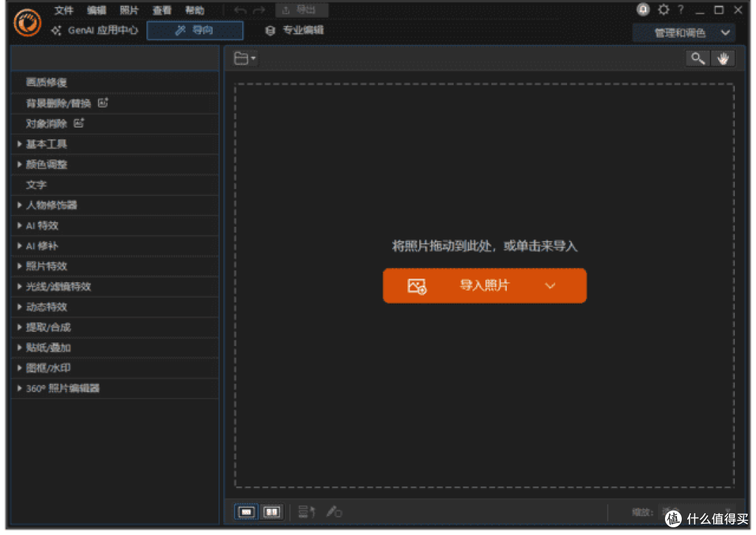Open the 查看 menu
The width and height of the screenshot is (756, 535).
162,10
